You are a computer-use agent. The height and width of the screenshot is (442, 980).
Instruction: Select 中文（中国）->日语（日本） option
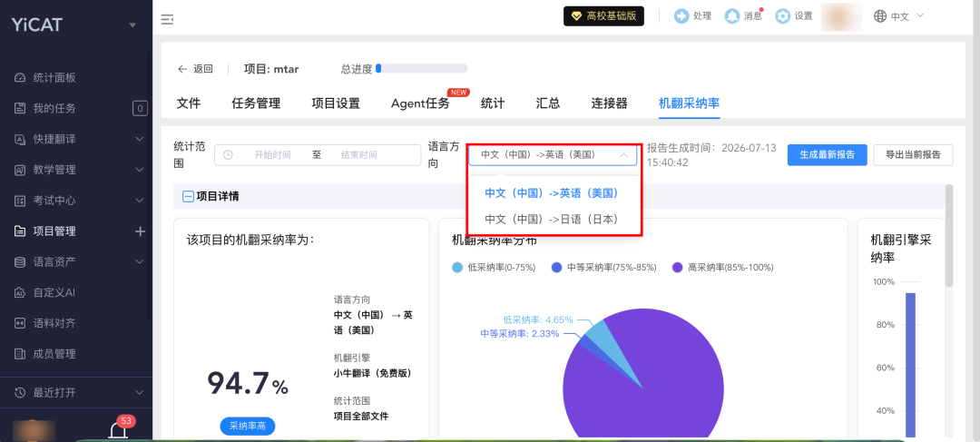(x=552, y=219)
